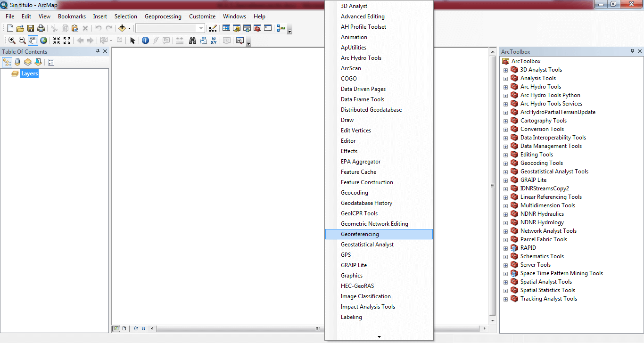The height and width of the screenshot is (343, 644).
Task: Select the Layers data frame entry
Action: (29, 74)
